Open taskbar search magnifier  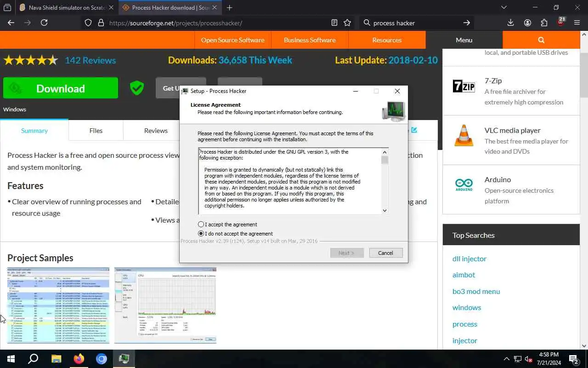click(x=33, y=359)
